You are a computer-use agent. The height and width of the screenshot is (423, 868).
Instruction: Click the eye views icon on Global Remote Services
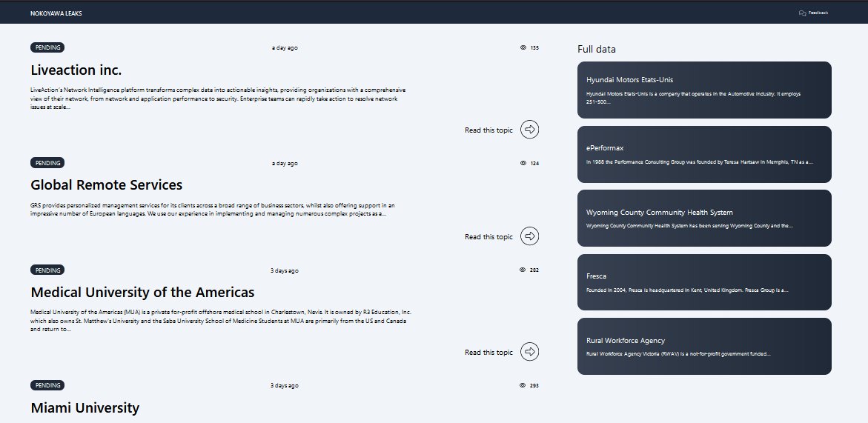(523, 163)
